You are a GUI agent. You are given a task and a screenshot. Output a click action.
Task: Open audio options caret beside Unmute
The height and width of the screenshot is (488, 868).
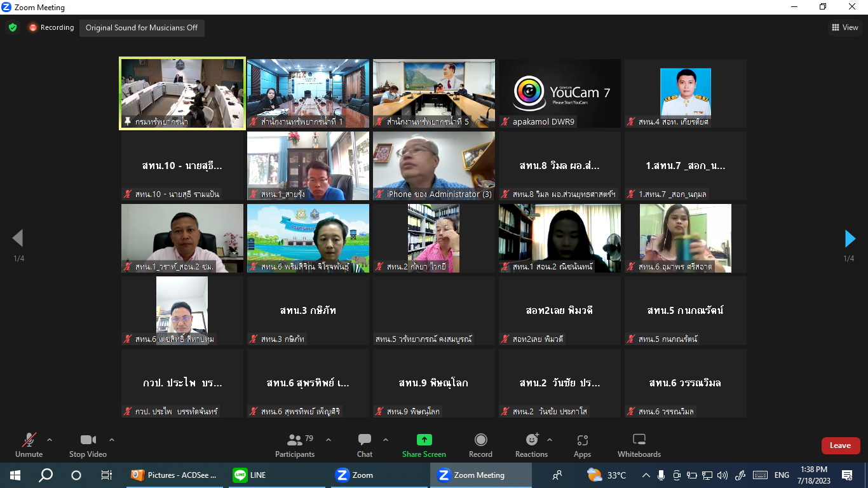50,440
